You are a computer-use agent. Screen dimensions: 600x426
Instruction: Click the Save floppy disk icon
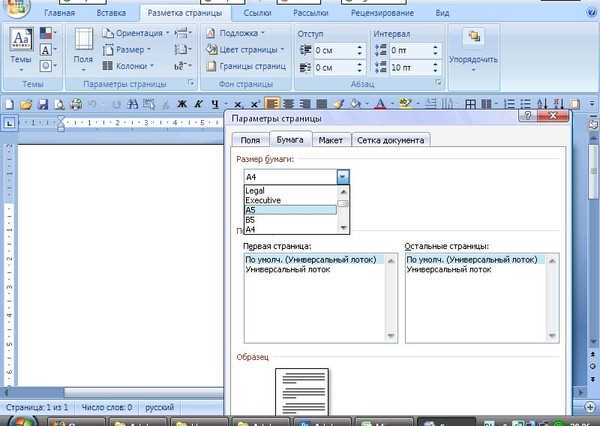pyautogui.click(x=42, y=104)
